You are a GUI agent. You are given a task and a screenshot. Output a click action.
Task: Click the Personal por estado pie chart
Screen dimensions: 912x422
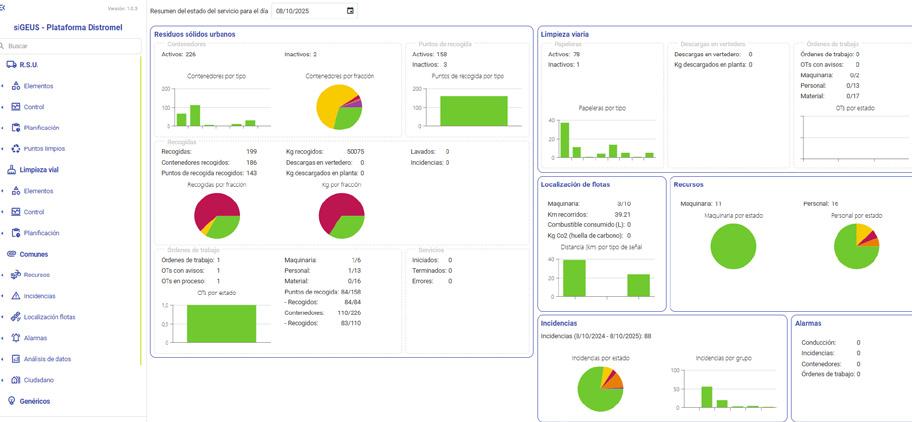pyautogui.click(x=856, y=246)
